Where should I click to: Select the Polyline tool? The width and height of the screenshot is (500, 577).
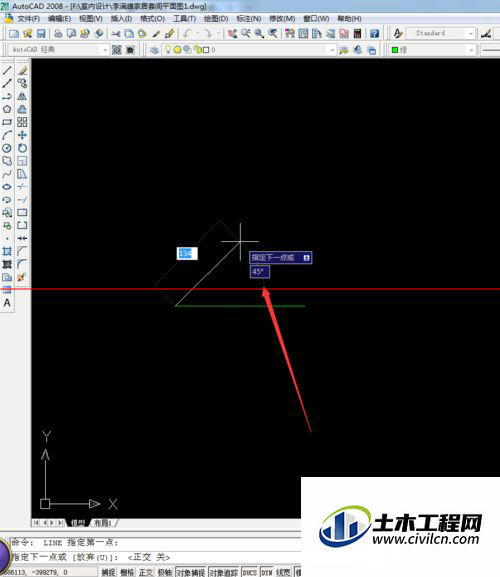pos(7,96)
